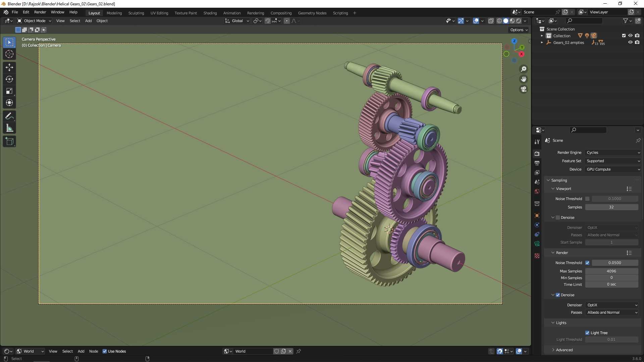Open Render Denoiser OptiX dropdown
The height and width of the screenshot is (362, 644).
(x=612, y=305)
